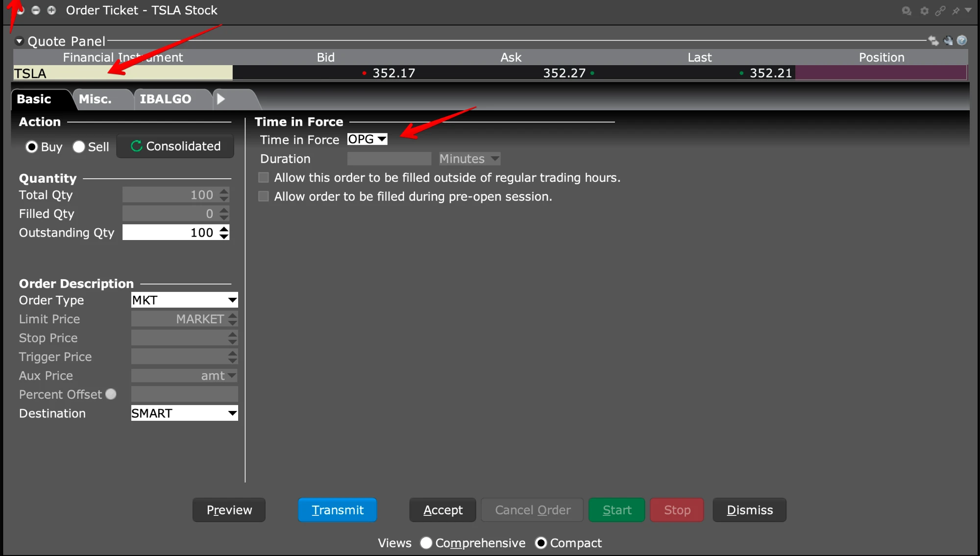The height and width of the screenshot is (556, 980).
Task: Open the wrench configure icon in Quote Panel
Action: pyautogui.click(x=948, y=41)
